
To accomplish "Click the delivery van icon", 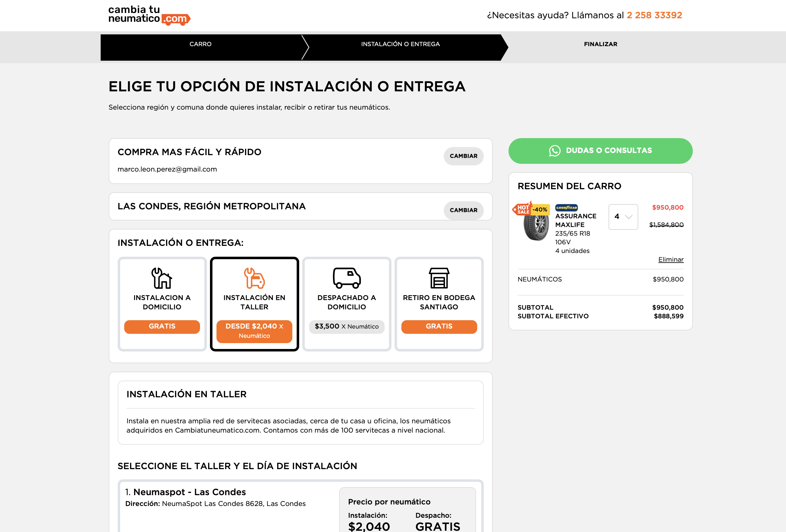I will pos(347,278).
